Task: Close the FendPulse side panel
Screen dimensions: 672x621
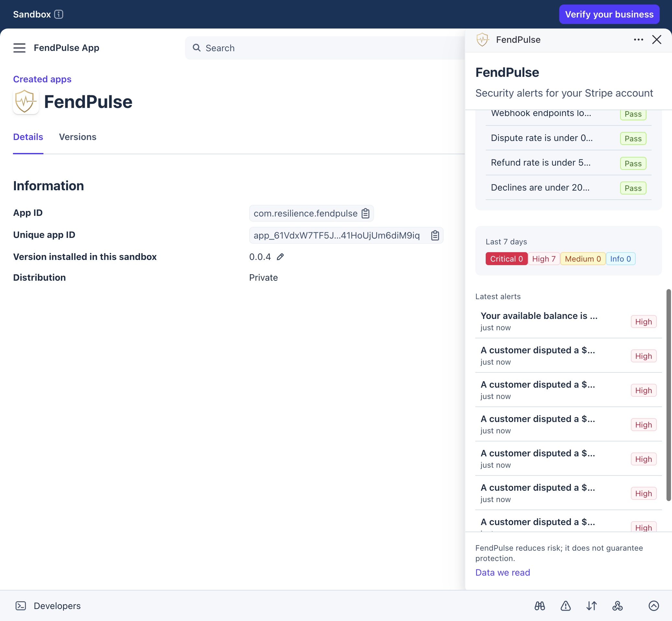Action: [x=656, y=40]
